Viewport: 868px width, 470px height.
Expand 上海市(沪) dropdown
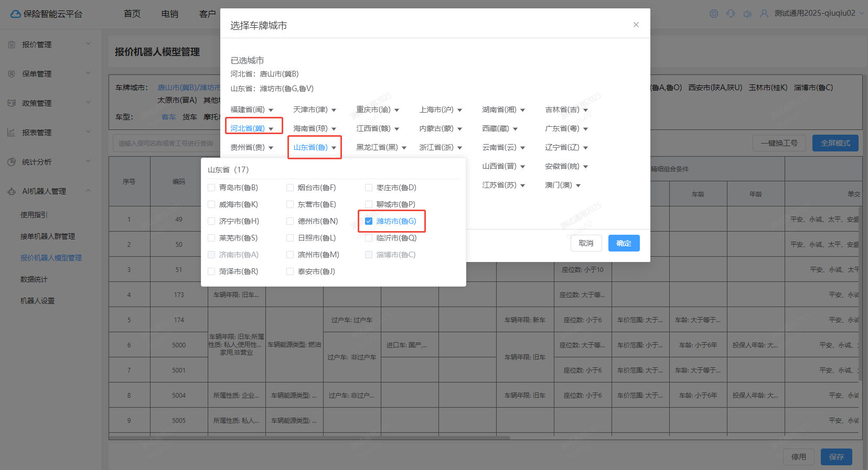pos(441,110)
